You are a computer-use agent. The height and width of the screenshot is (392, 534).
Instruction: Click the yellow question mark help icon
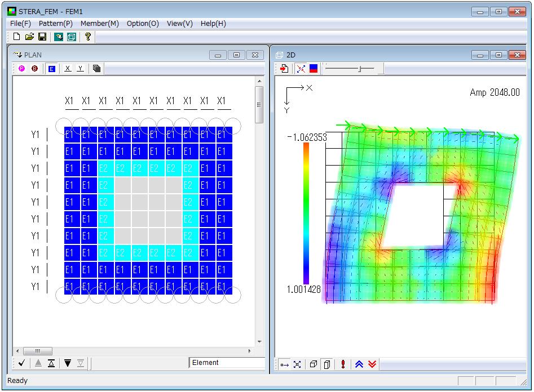[87, 37]
